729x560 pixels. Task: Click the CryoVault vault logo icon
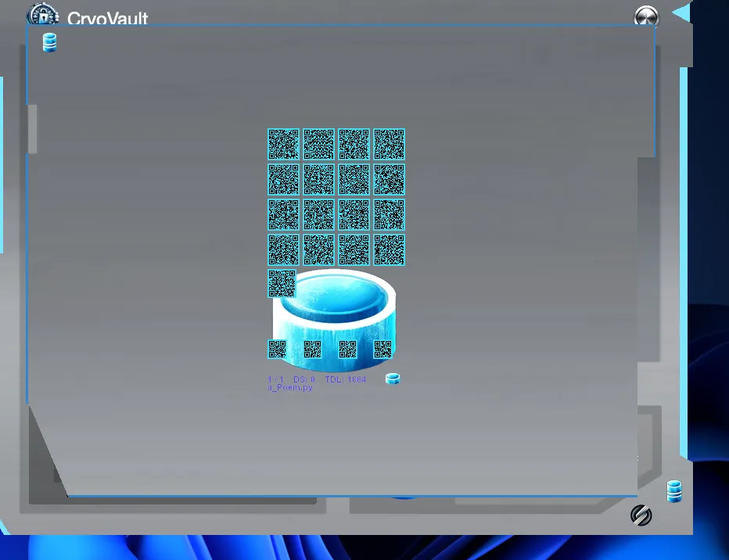tap(43, 16)
